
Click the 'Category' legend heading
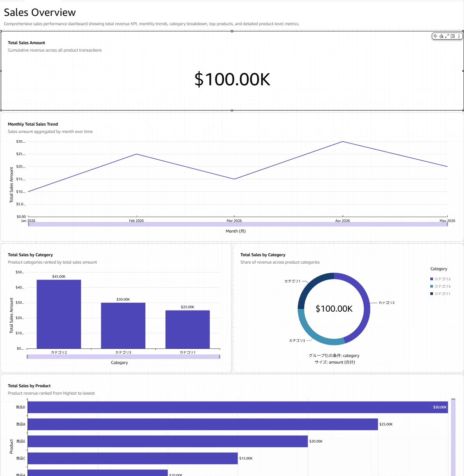coord(439,269)
